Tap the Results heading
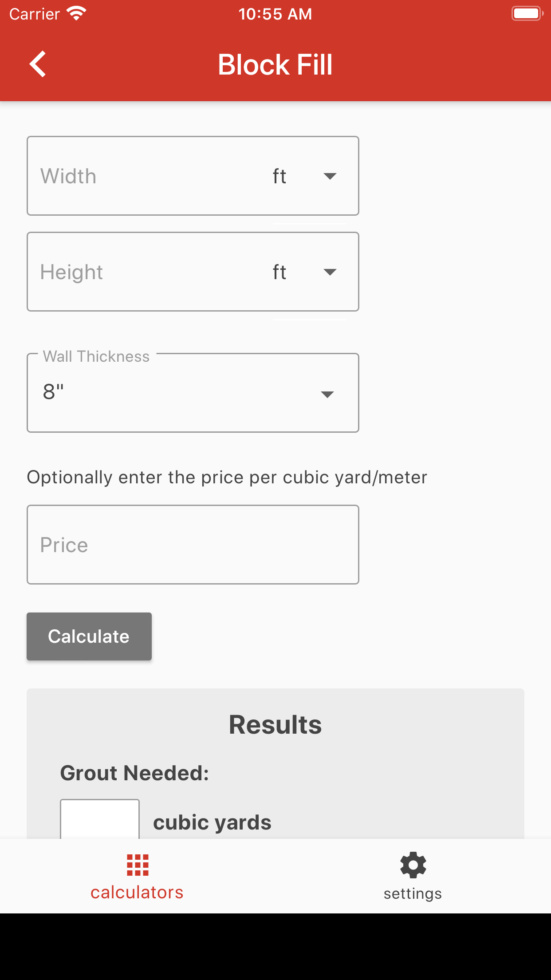This screenshot has width=551, height=980. [275, 725]
